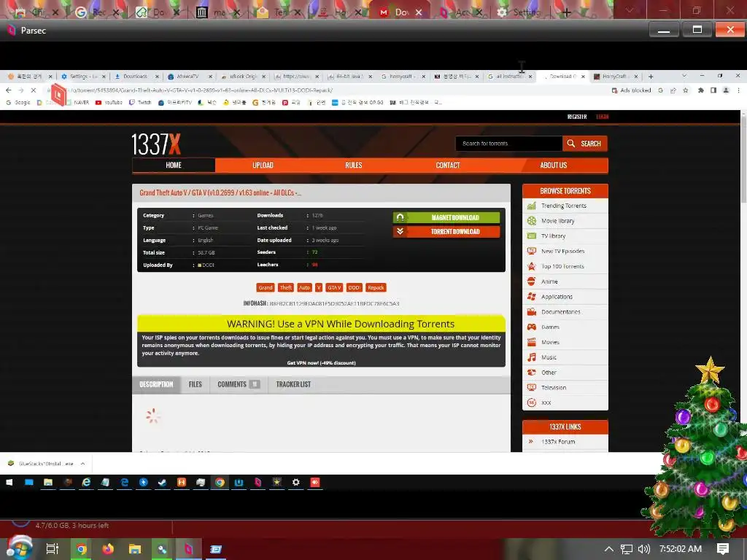Click the REGISTER link at top
Viewport: 747px width, 560px height.
(x=577, y=117)
